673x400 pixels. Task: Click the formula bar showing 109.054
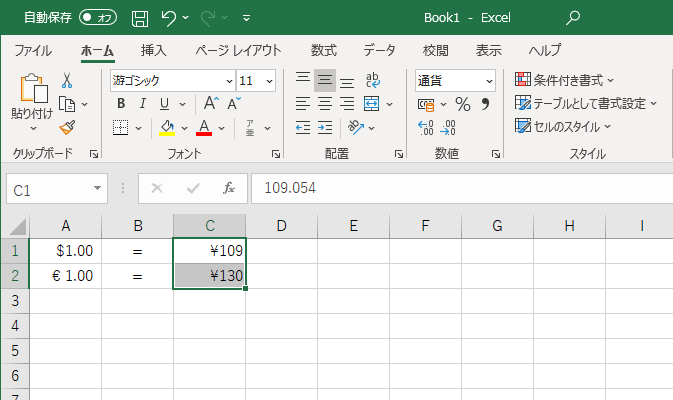pos(462,188)
